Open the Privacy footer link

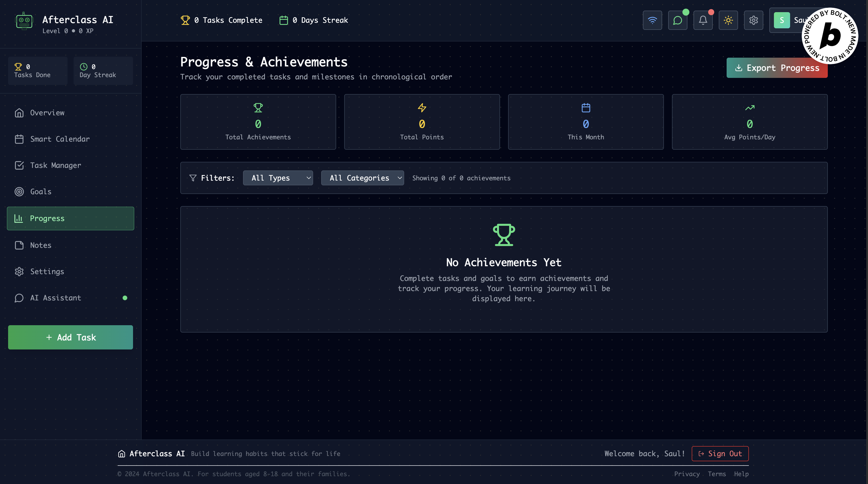(x=687, y=474)
